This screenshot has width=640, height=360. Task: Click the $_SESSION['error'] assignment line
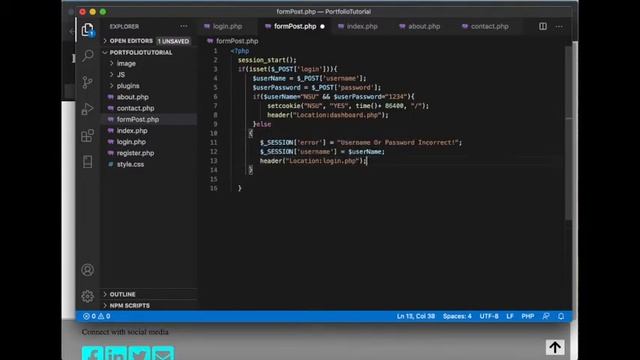point(361,142)
